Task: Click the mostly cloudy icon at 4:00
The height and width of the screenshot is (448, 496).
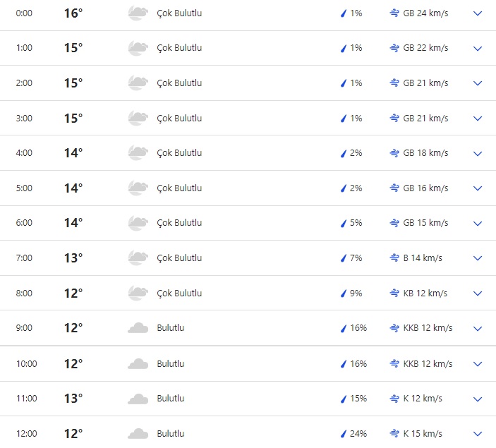Action: (x=138, y=153)
